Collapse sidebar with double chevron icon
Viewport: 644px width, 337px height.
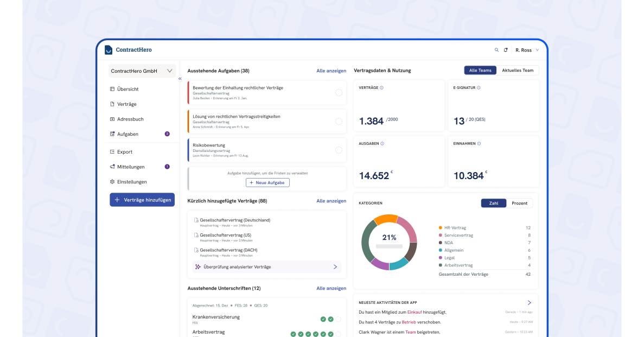click(x=180, y=79)
